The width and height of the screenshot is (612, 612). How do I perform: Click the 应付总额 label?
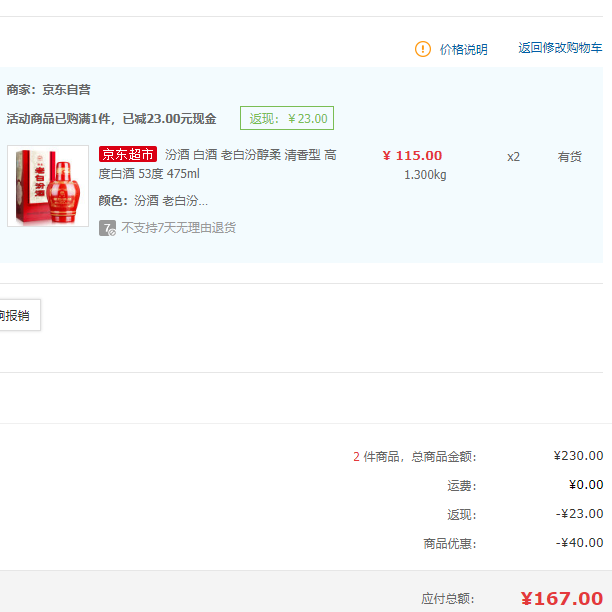[448, 599]
